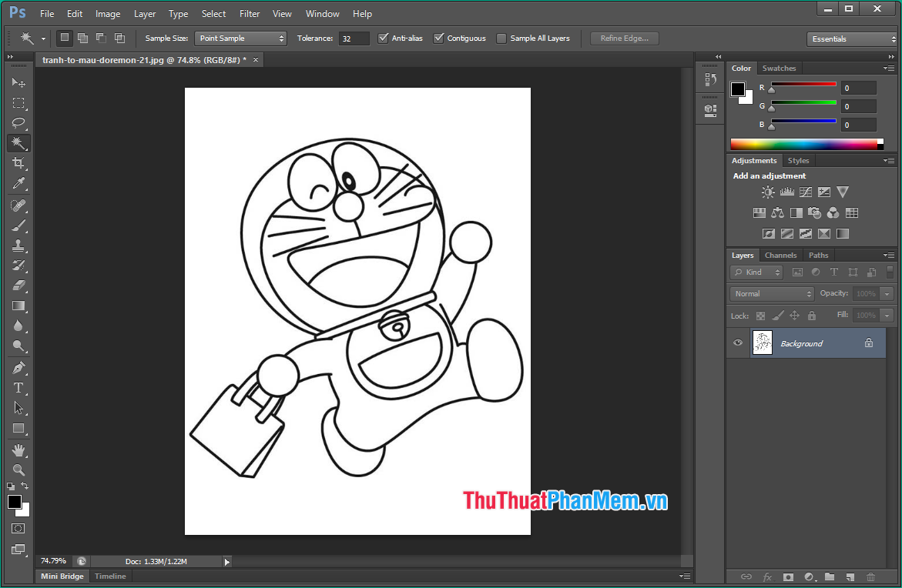
Task: Add a Color Balance adjustment
Action: (778, 212)
